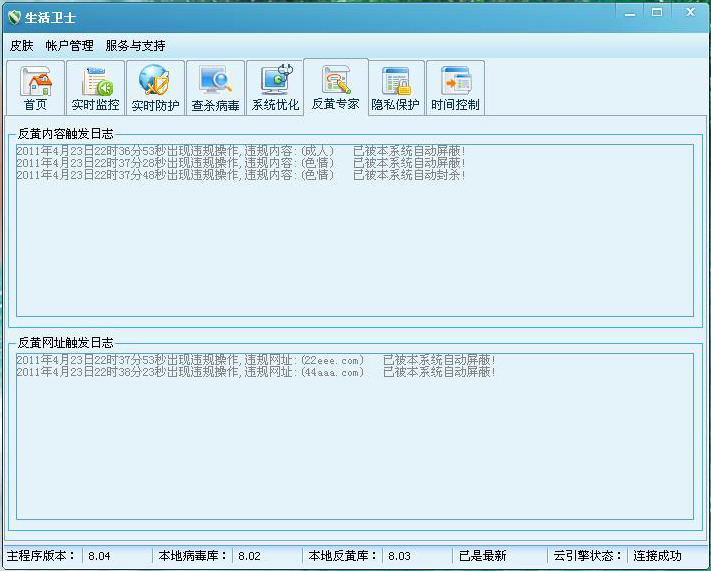Open the 首页 home icon tab
The image size is (711, 571).
coord(36,88)
